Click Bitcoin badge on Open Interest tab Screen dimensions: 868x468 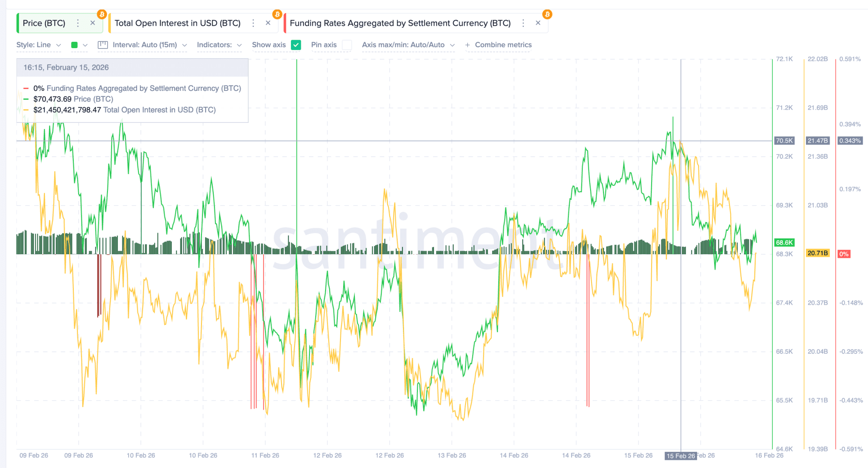pyautogui.click(x=277, y=14)
